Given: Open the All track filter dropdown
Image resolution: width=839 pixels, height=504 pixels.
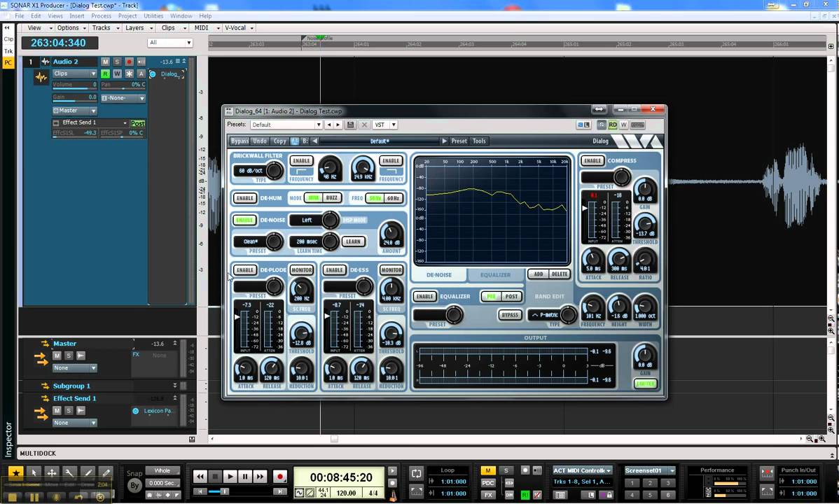Looking at the screenshot, I should click(169, 43).
